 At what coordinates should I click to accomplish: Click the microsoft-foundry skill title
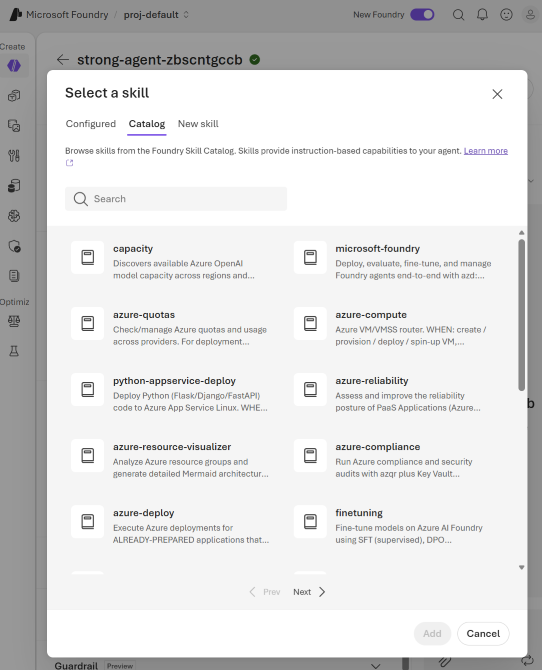[377, 249]
